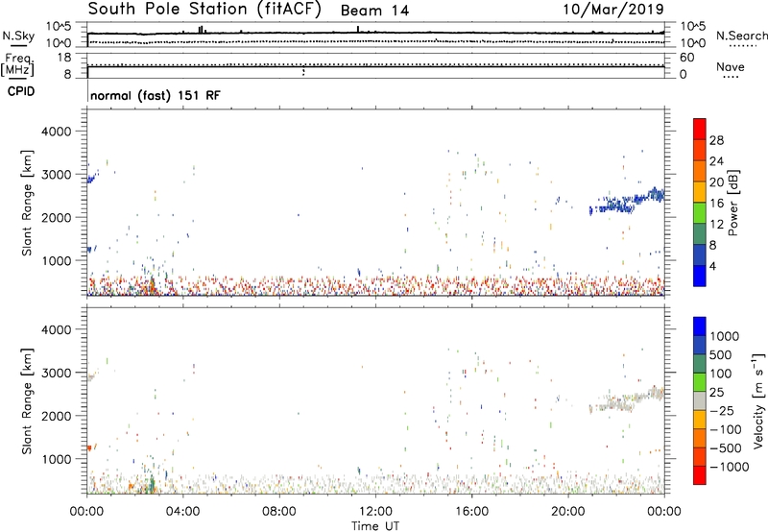The height and width of the screenshot is (532, 768).
Task: Click the "16:00" time tick label
Action: pos(471,512)
